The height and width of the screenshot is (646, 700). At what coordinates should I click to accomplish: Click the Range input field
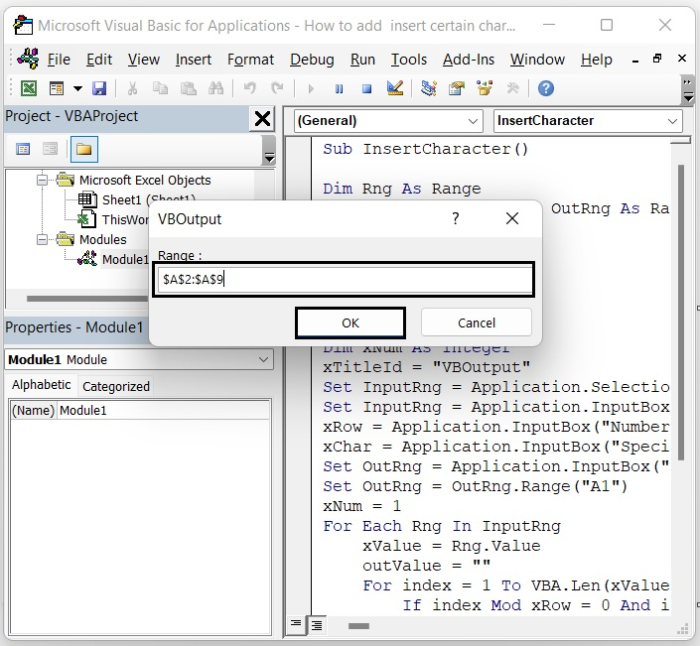click(345, 280)
